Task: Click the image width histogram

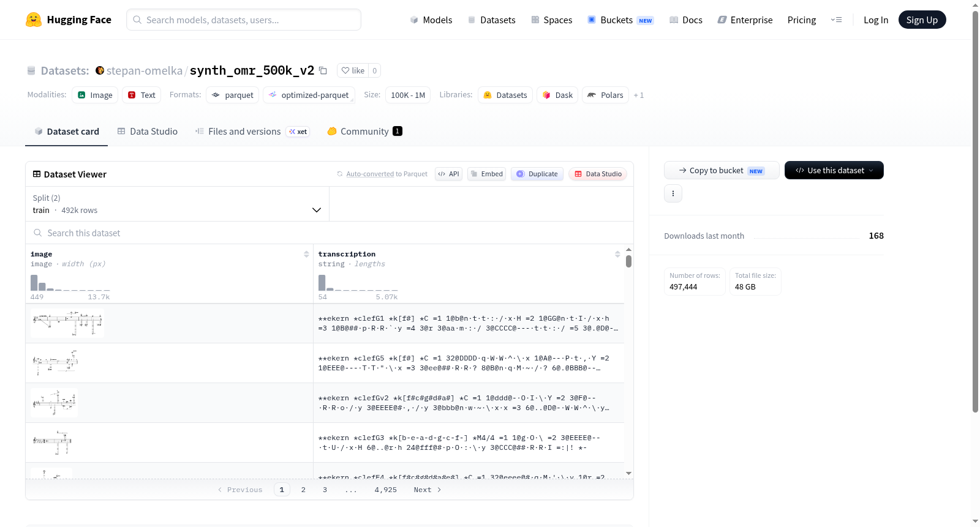Action: (x=70, y=282)
